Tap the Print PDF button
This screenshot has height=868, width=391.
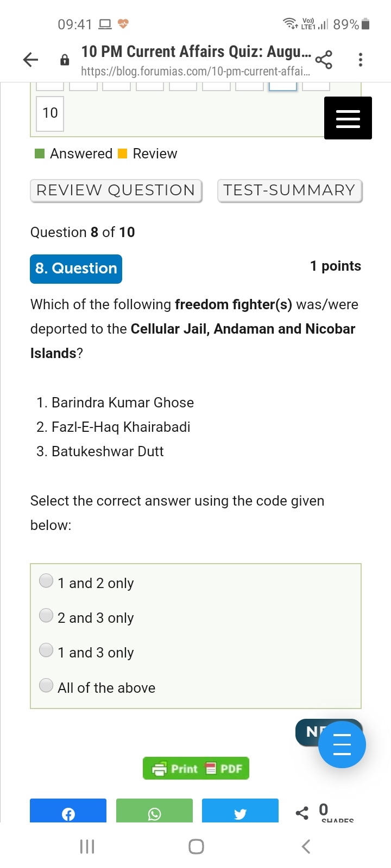tap(195, 768)
